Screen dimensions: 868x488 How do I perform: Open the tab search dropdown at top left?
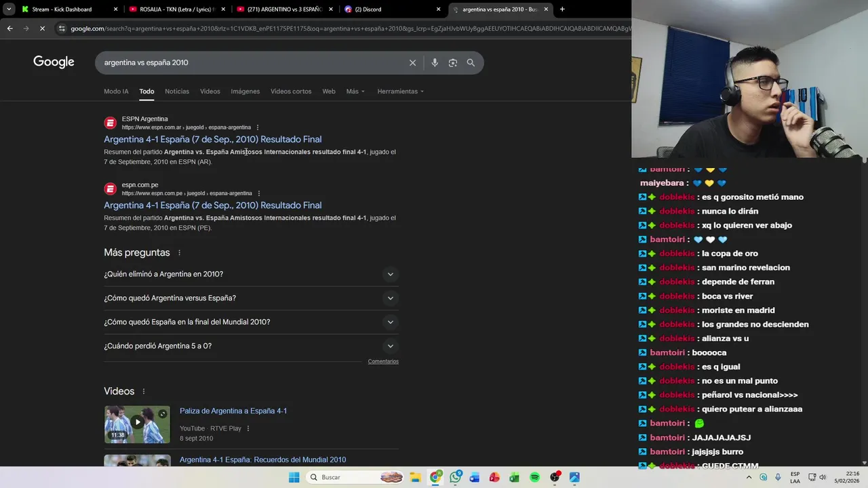point(9,9)
